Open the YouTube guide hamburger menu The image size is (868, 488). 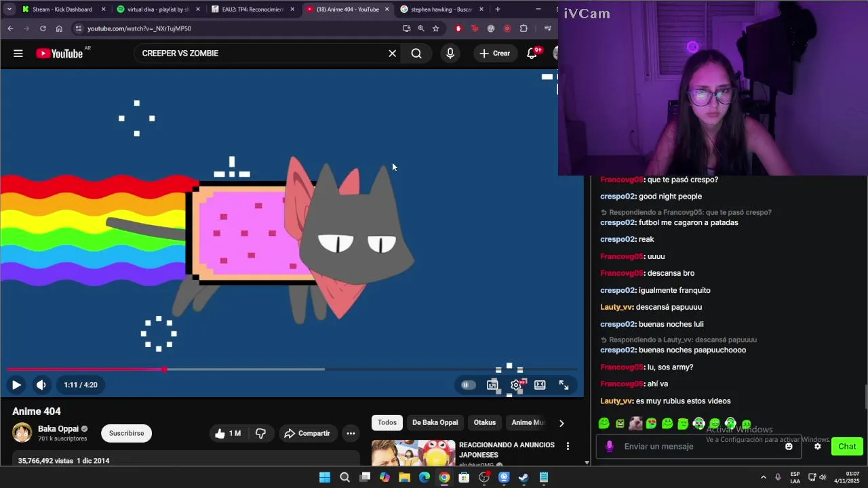(x=18, y=54)
